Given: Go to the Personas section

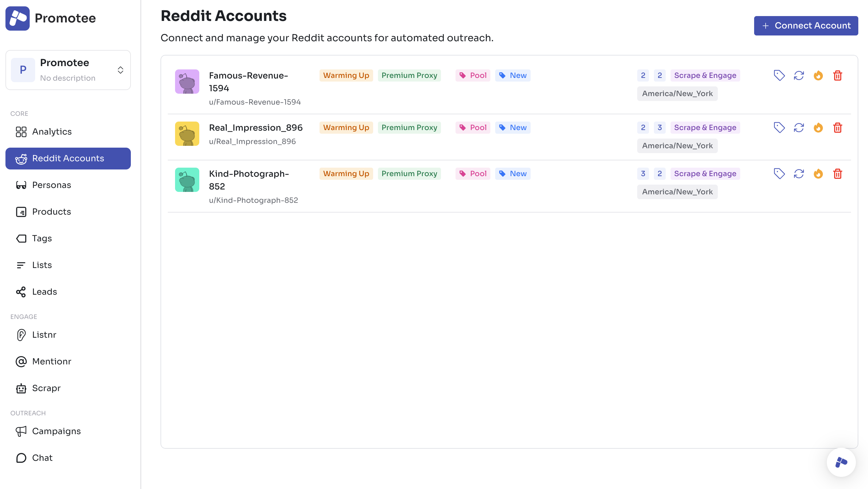Looking at the screenshot, I should (51, 185).
